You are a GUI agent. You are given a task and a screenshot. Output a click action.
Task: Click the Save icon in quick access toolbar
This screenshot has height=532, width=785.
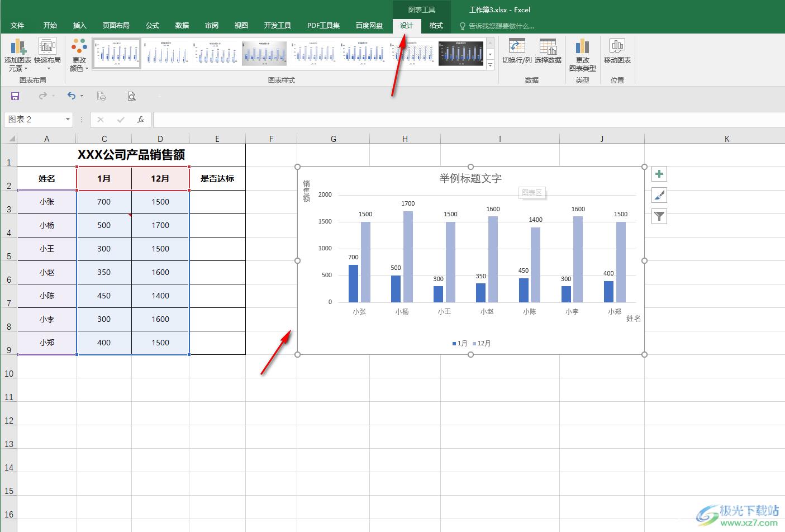[x=15, y=96]
